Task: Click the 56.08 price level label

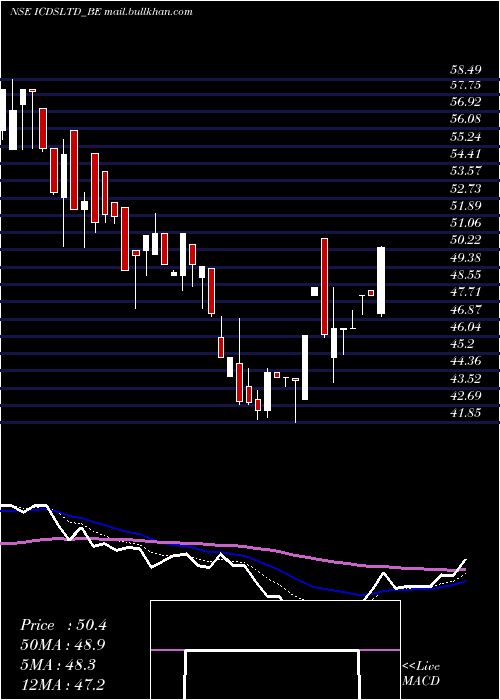Action: tap(465, 119)
